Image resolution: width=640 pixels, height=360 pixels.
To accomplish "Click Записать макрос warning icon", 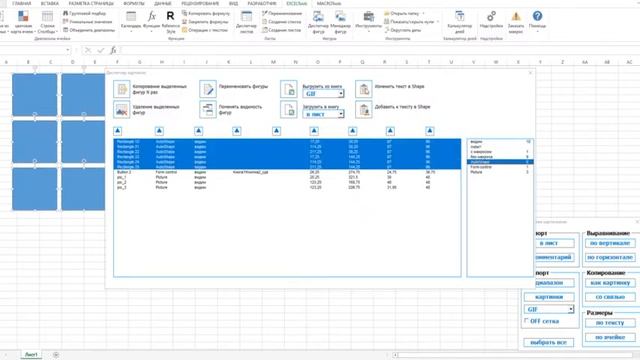I will 516,21.
